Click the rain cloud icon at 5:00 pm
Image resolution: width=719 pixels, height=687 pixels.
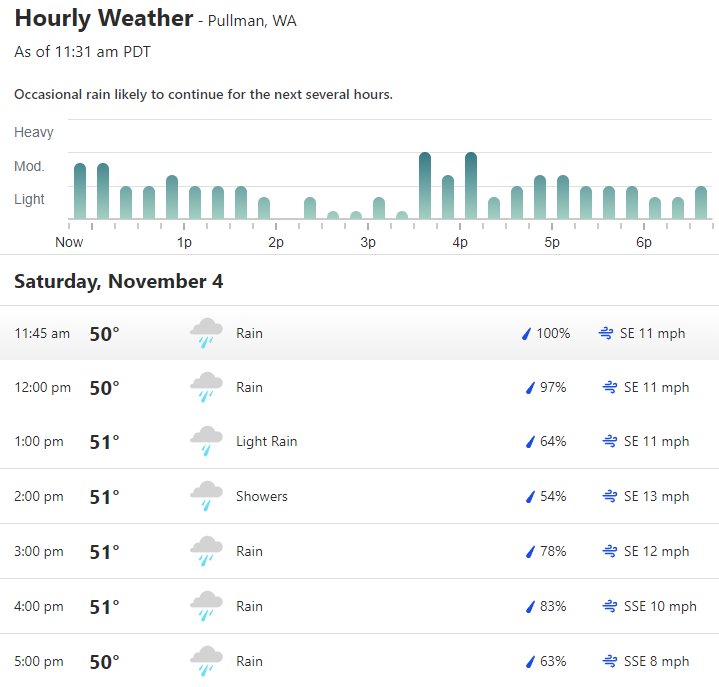[206, 661]
